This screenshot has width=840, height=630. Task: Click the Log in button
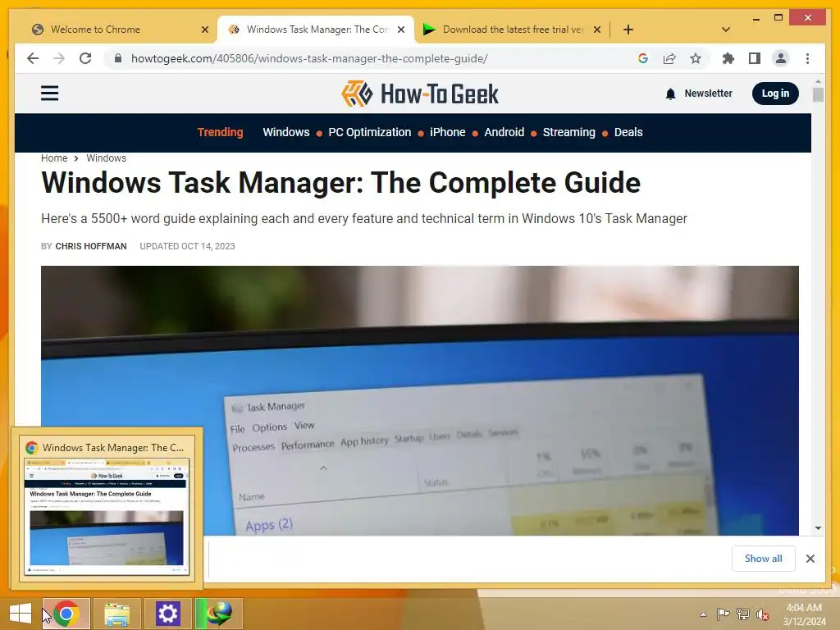click(x=775, y=94)
